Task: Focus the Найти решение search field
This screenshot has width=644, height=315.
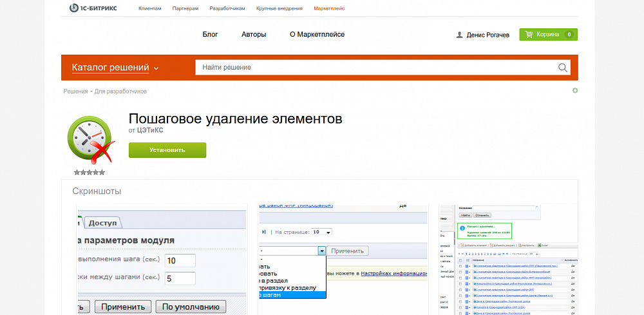Action: point(383,68)
